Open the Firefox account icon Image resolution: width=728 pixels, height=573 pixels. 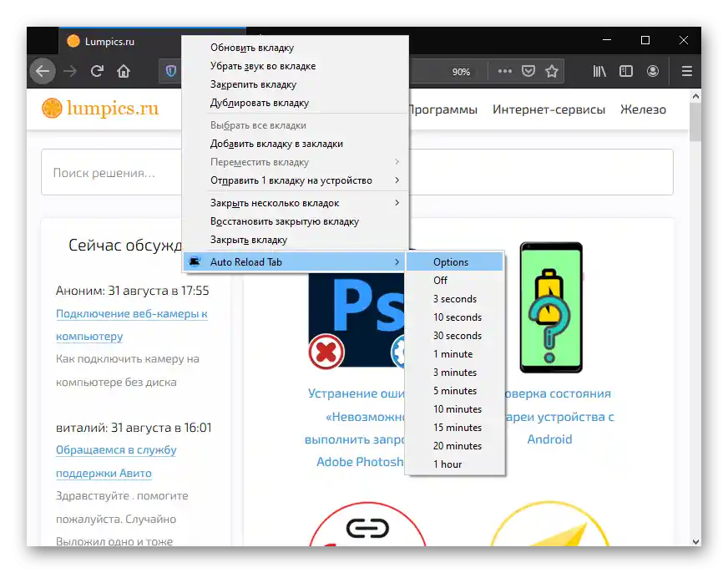click(653, 71)
